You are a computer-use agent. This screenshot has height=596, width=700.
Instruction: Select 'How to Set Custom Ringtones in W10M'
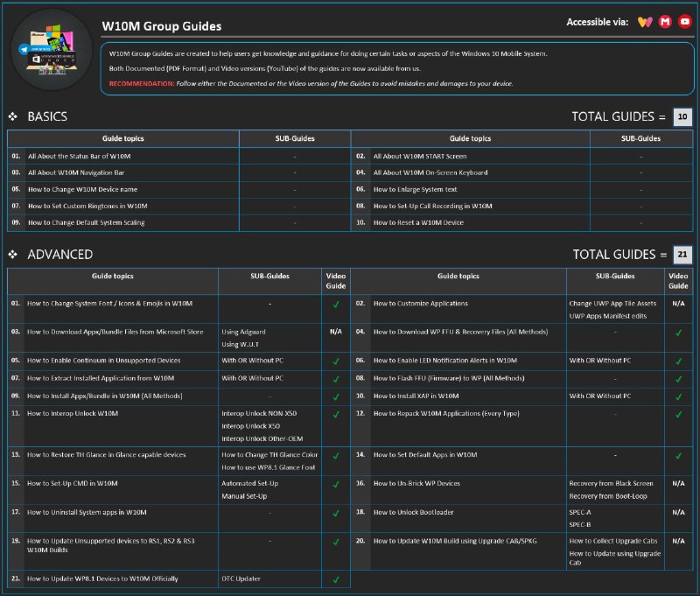(x=87, y=206)
